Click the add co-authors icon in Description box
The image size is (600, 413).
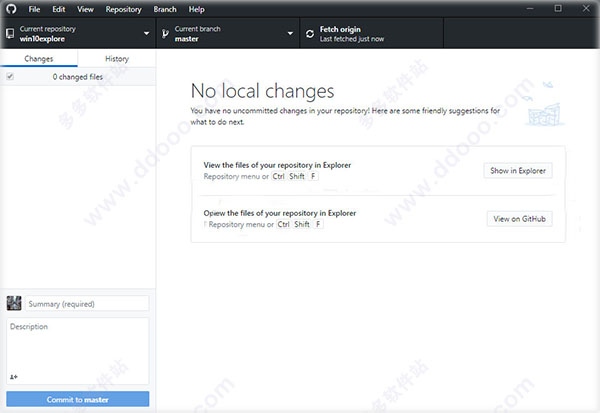pyautogui.click(x=13, y=377)
